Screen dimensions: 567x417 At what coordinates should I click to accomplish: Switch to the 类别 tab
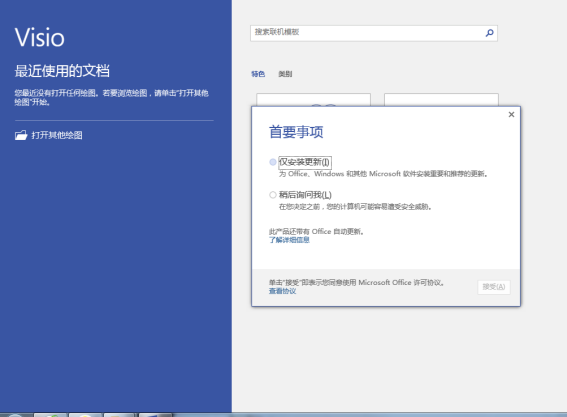[285, 74]
